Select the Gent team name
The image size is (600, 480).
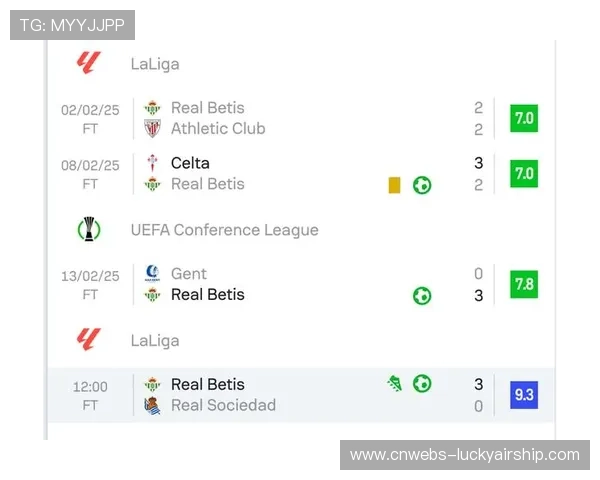[189, 273]
